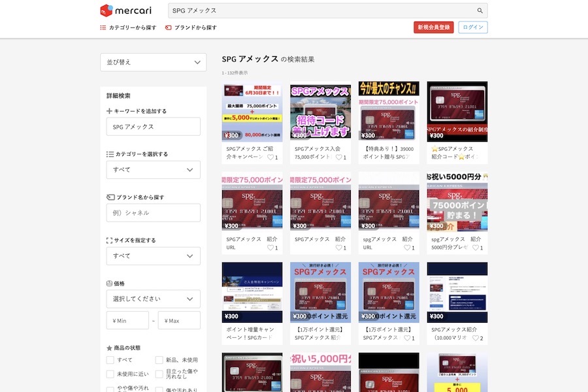Open thumbnail お祝い5000円分 75000ポイント貯まる
This screenshot has height=392, width=588.
(x=457, y=202)
